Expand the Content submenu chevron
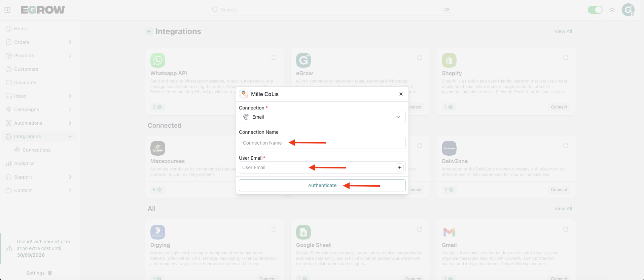The height and width of the screenshot is (280, 644). pyautogui.click(x=70, y=190)
